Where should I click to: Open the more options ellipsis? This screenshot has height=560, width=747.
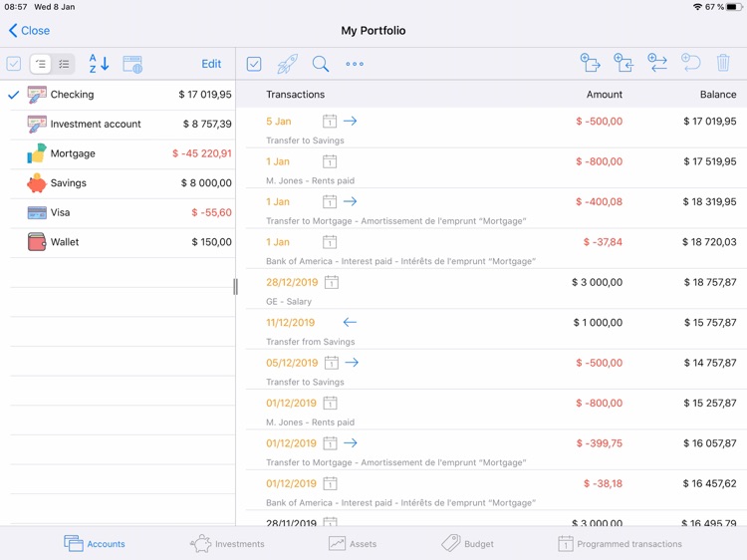[x=355, y=64]
